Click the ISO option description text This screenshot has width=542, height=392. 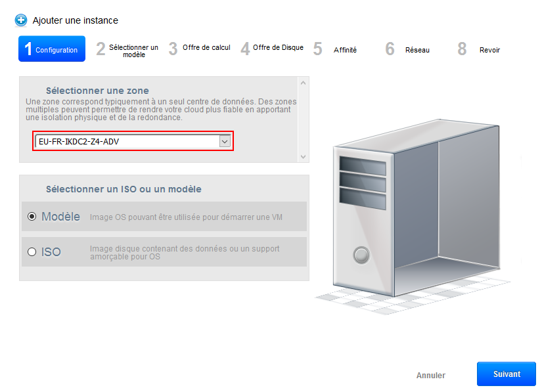[x=184, y=252]
